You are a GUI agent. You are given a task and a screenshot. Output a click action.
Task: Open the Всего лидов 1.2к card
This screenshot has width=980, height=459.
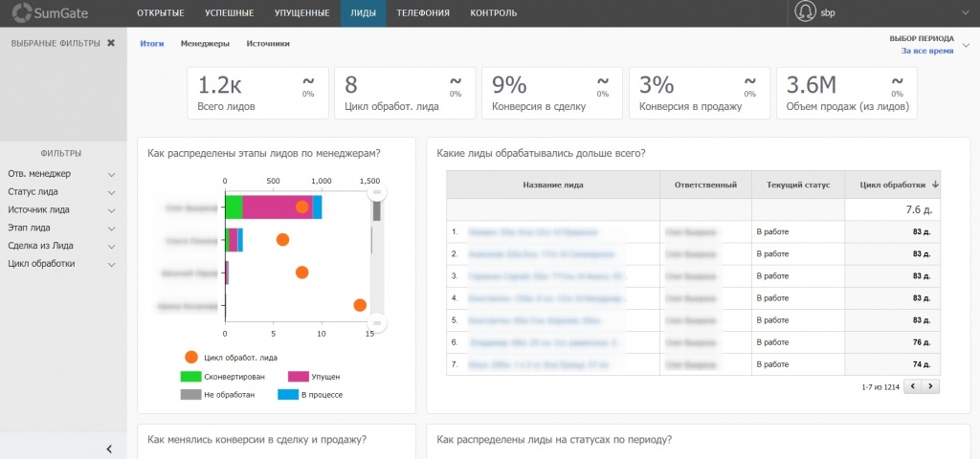258,93
